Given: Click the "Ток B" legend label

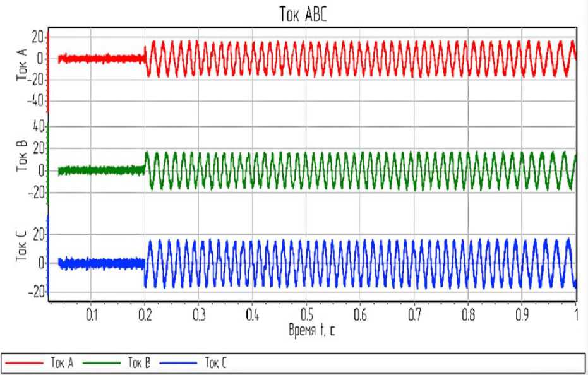Looking at the screenshot, I should click(x=139, y=363).
